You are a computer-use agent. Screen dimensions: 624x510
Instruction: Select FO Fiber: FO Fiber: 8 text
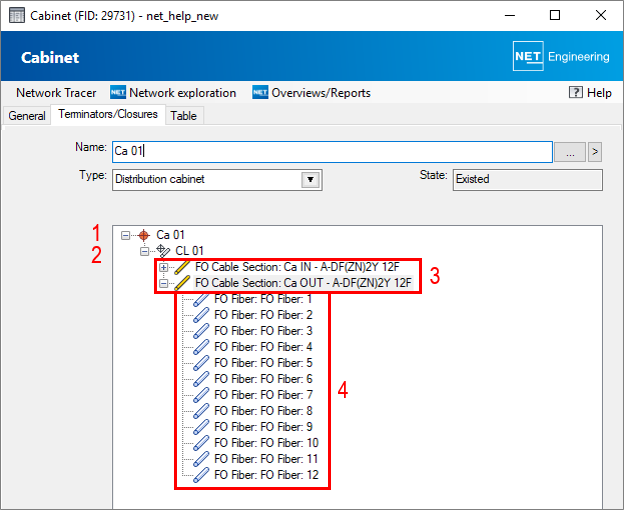coord(263,411)
